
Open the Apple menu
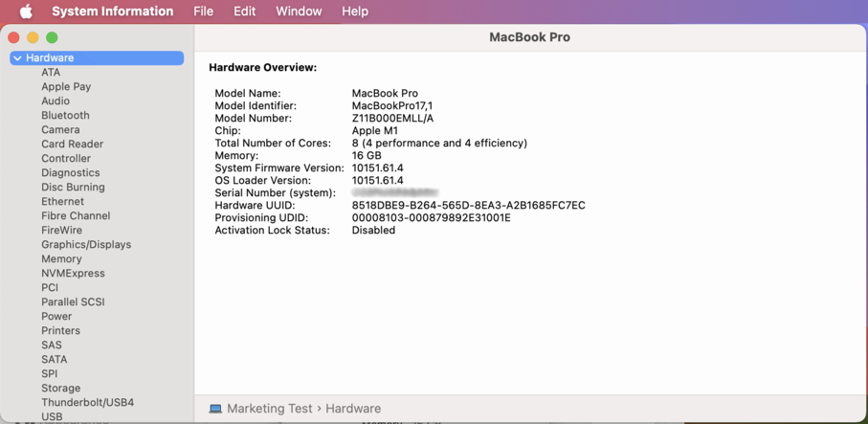(x=26, y=11)
